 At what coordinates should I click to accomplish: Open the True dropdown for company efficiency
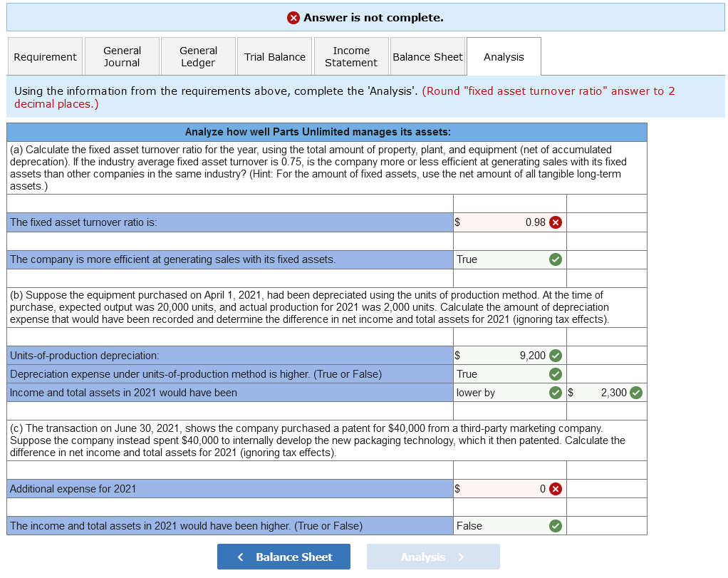[510, 259]
